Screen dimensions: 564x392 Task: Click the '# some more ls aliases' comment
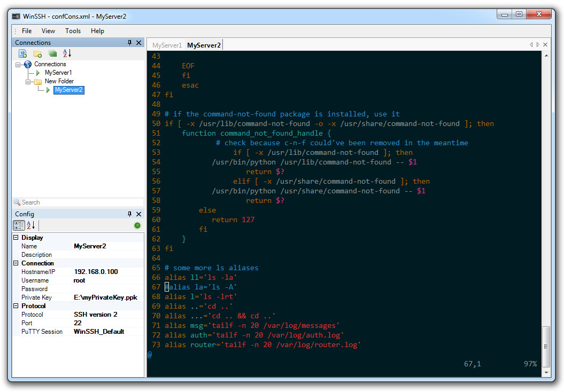pyautogui.click(x=212, y=268)
